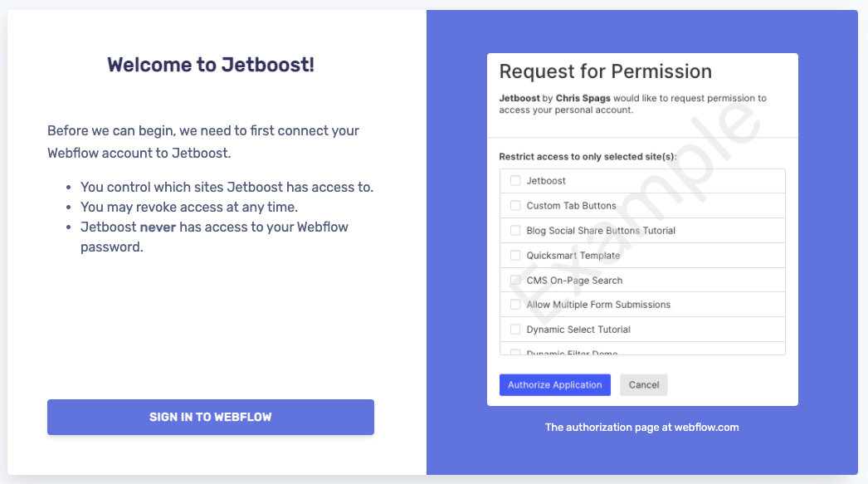868x484 pixels.
Task: Check the Jetboost site checkbox
Action: (515, 180)
